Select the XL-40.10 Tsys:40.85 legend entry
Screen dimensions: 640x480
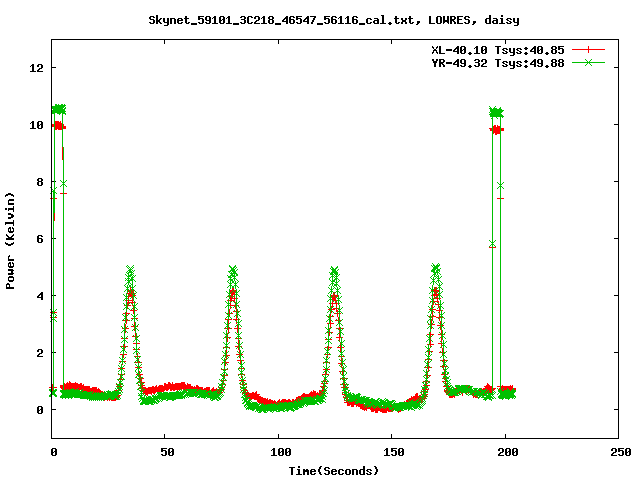pyautogui.click(x=498, y=50)
